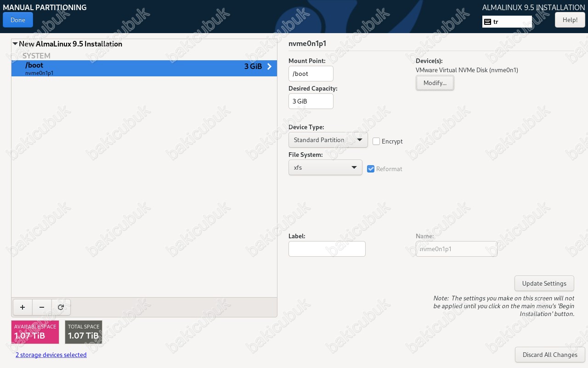Click ALMALINUX 9.5 INSTALLATION title text
This screenshot has height=368, width=588.
click(x=534, y=7)
